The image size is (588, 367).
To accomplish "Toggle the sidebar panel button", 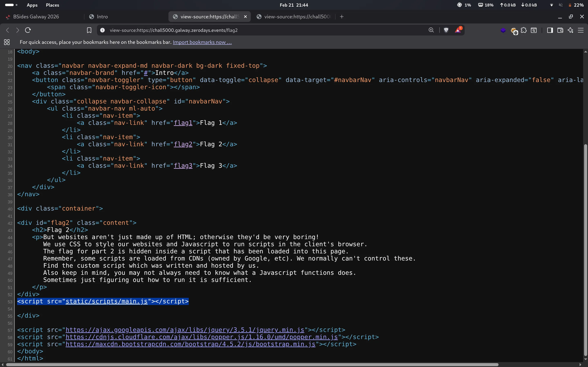I will coord(550,30).
